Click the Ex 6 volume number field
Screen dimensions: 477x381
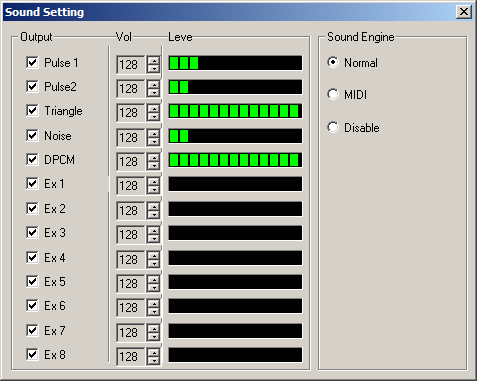tap(131, 307)
